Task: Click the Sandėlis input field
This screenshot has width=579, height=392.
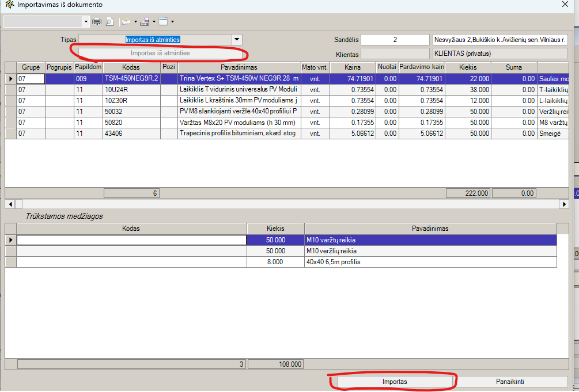Action: [x=395, y=40]
